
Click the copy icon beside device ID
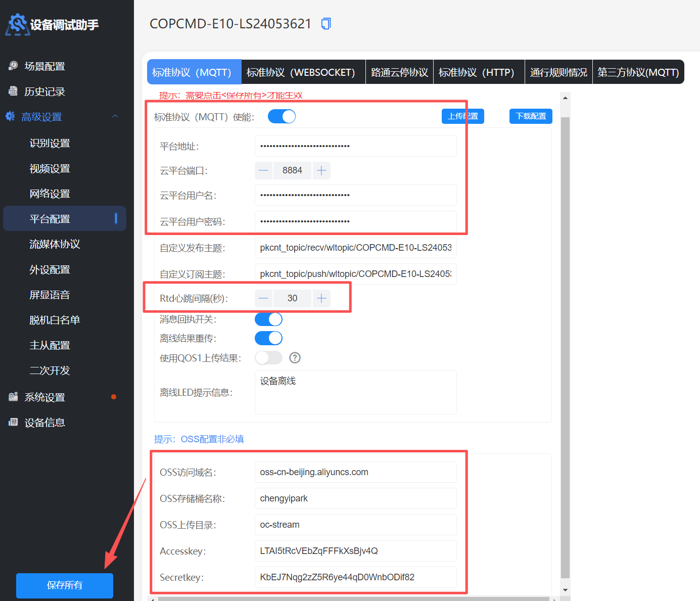[326, 24]
